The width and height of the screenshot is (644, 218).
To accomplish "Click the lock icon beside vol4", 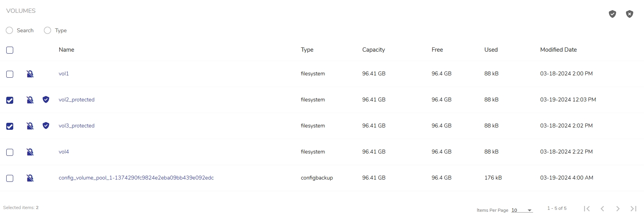I will (x=30, y=152).
